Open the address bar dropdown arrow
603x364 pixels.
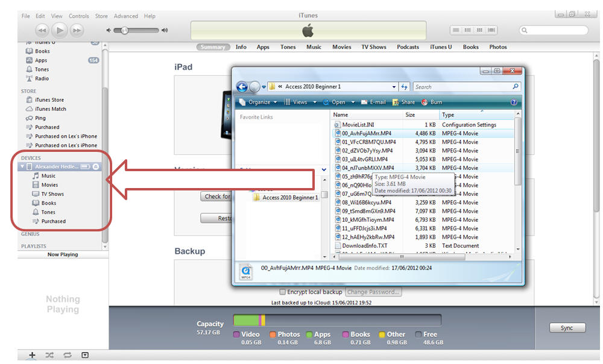[394, 87]
